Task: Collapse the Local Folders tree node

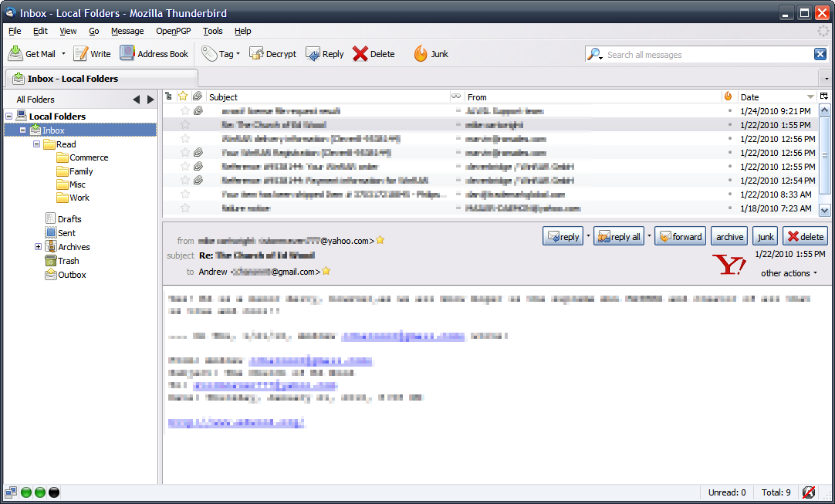Action: tap(9, 116)
